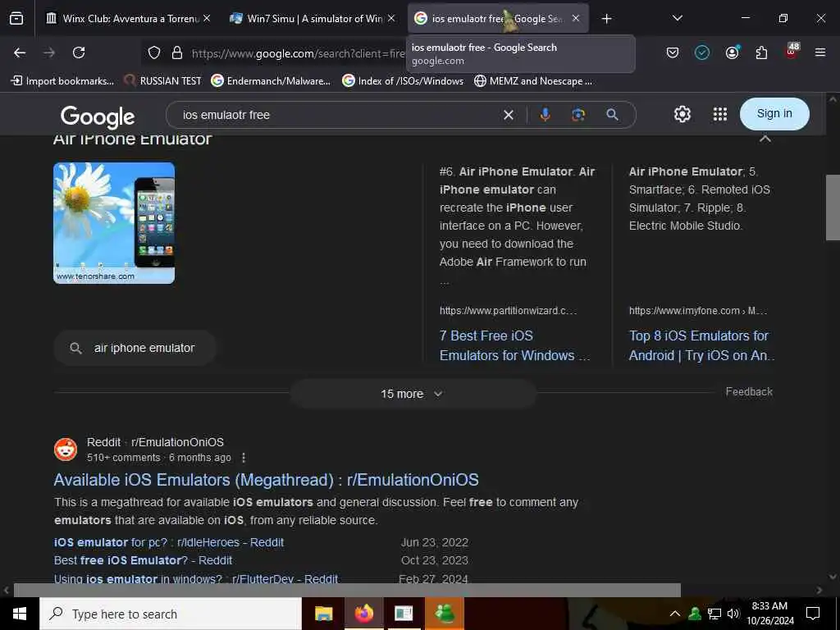Screen dimensions: 840x630
Task: Open the green people app on taskbar
Action: coord(445,614)
